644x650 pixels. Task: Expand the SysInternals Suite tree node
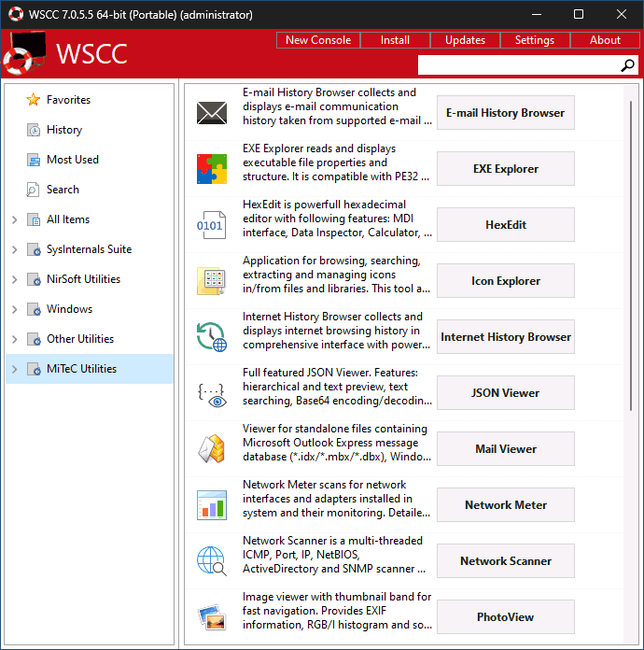coord(15,249)
